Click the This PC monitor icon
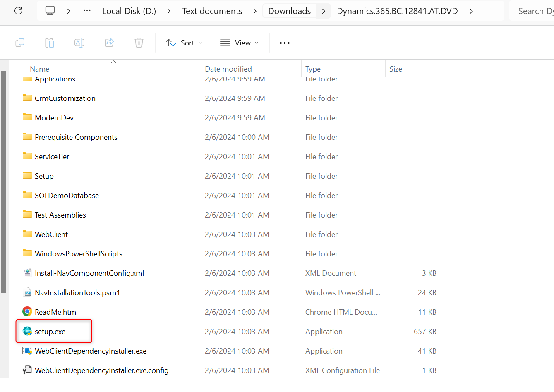 (50, 11)
